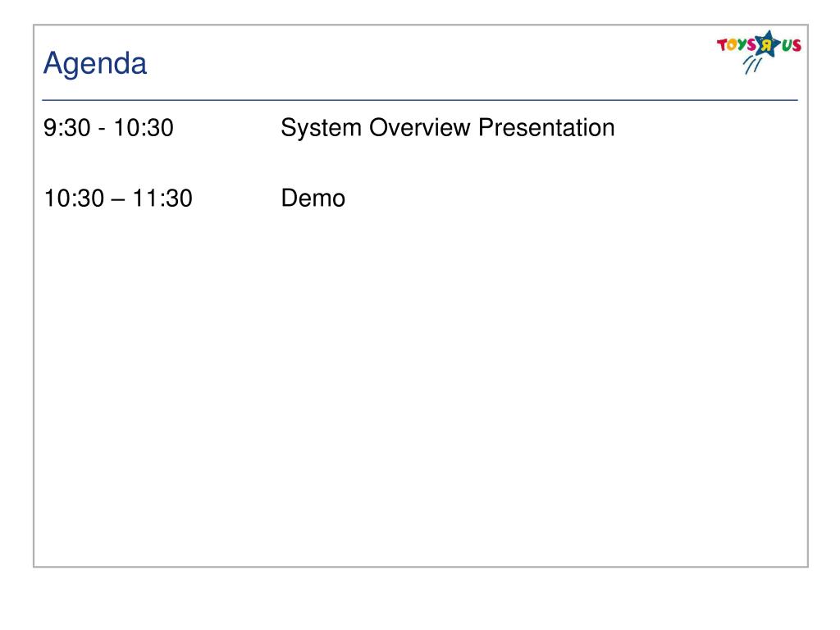Click the word System in the first entry
Screen dimensions: 840x630
tap(321, 129)
